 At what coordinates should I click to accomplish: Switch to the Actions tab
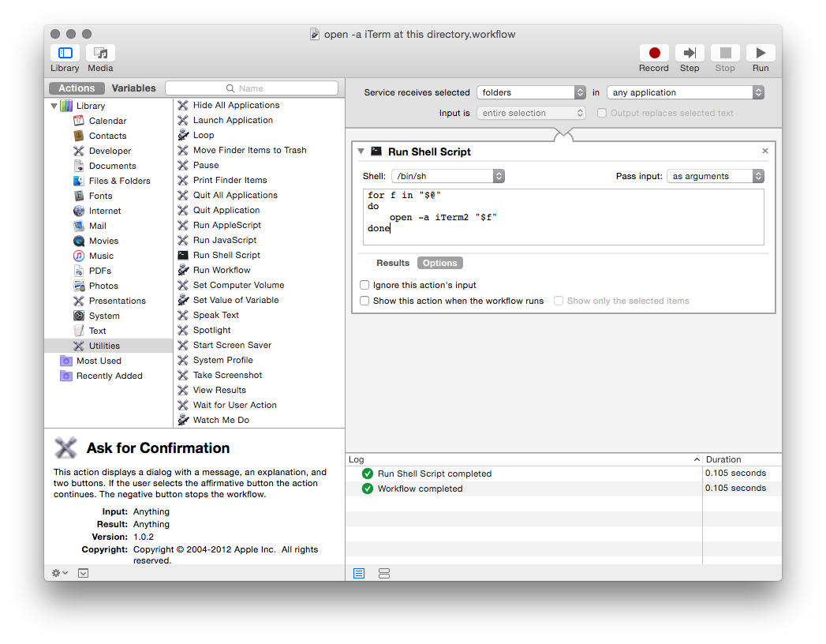(77, 88)
